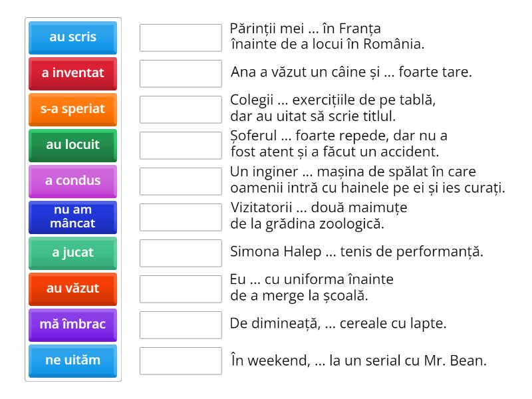Click the box next to 'De dimineață' sentence
532x399 pixels.
click(x=180, y=325)
